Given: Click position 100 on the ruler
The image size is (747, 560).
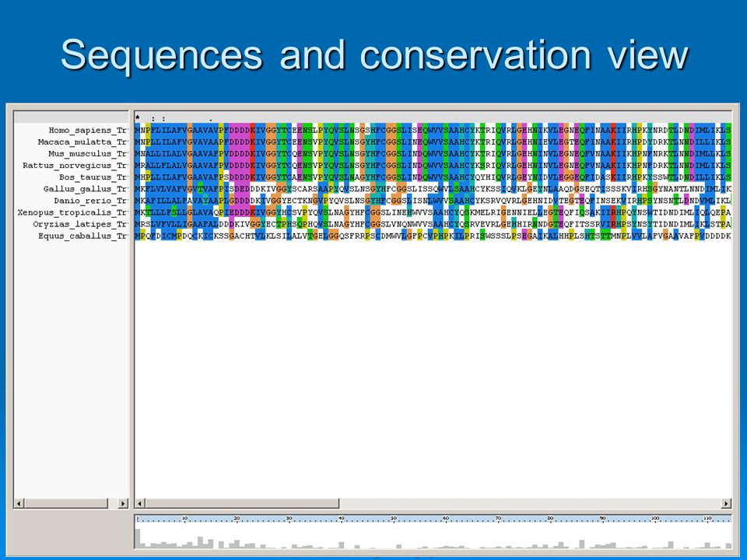Looking at the screenshot, I should (655, 518).
